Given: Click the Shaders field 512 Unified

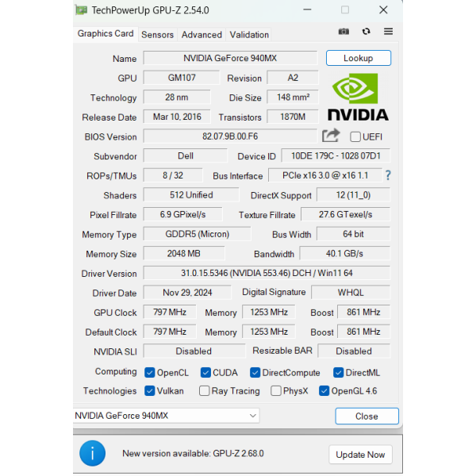Looking at the screenshot, I should point(191,195).
